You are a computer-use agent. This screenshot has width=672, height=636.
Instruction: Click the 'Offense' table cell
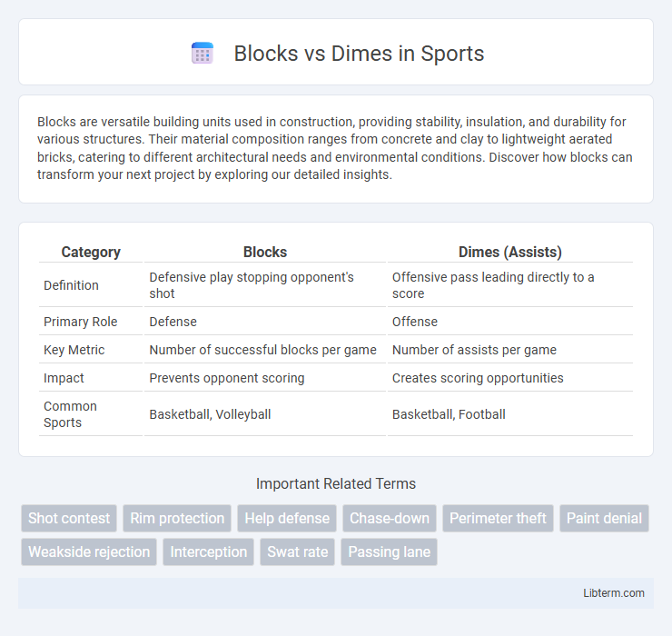pos(510,322)
